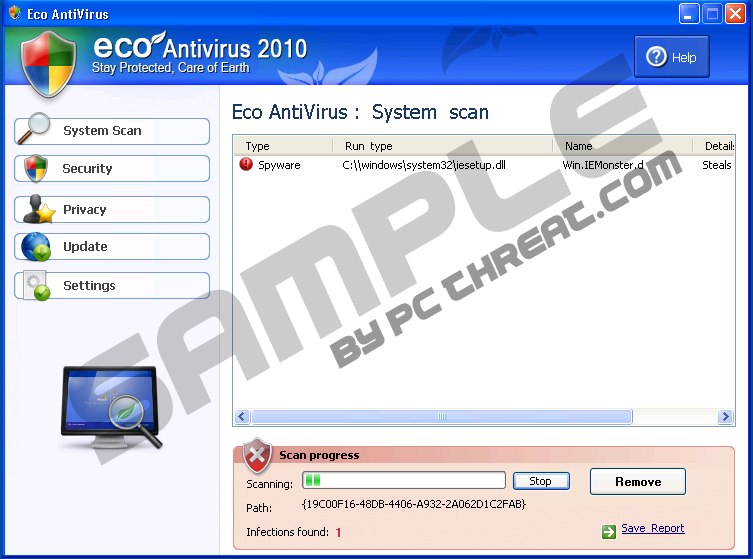Click the red alert icon beside Spyware

(x=246, y=165)
